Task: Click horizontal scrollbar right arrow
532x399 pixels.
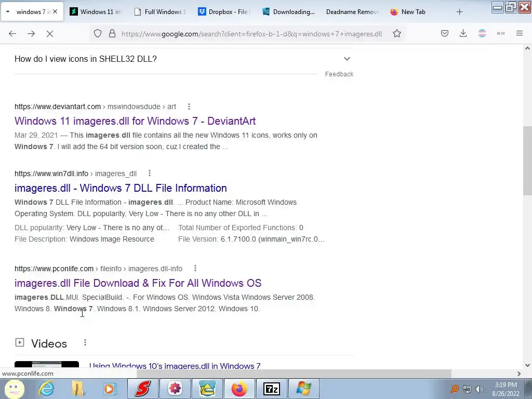Action: pos(519,374)
